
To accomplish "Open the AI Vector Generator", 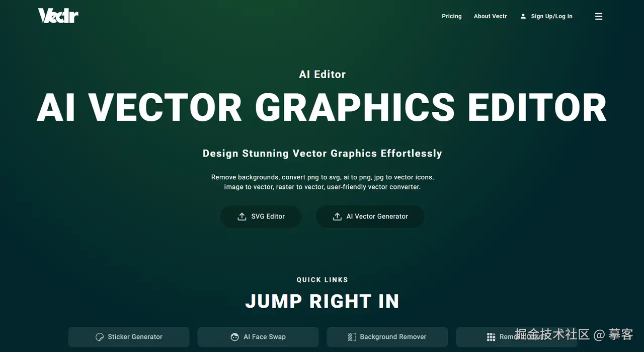I will [370, 217].
